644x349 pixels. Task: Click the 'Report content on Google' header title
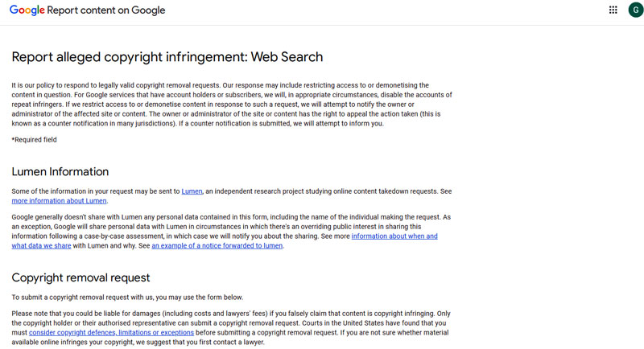[x=106, y=10]
